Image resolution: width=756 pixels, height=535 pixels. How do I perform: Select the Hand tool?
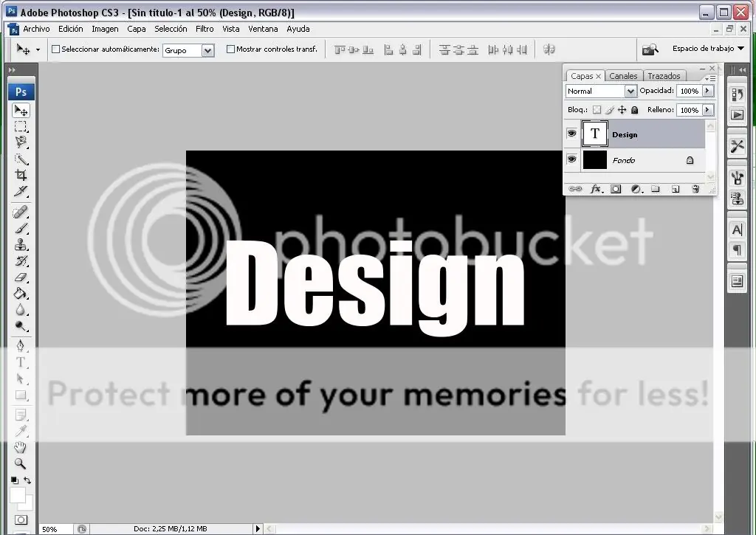click(20, 448)
